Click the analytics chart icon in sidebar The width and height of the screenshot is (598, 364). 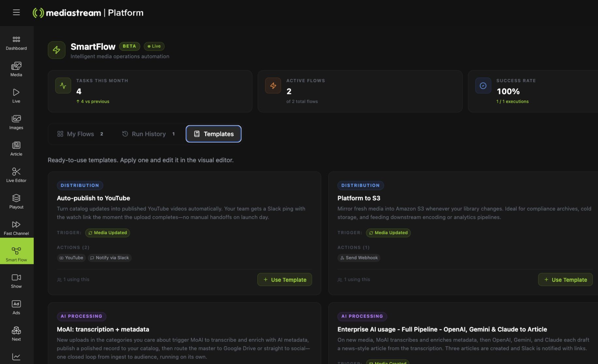16,356
